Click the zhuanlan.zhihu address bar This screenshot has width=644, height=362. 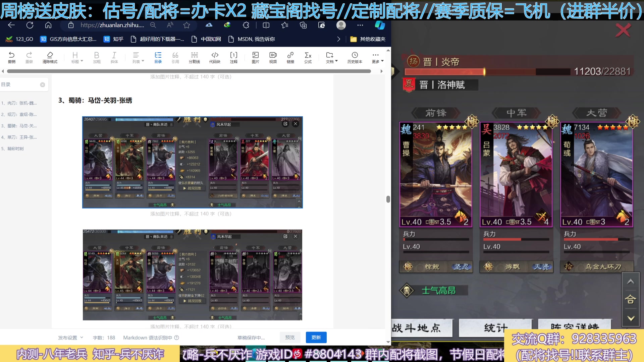pyautogui.click(x=112, y=25)
